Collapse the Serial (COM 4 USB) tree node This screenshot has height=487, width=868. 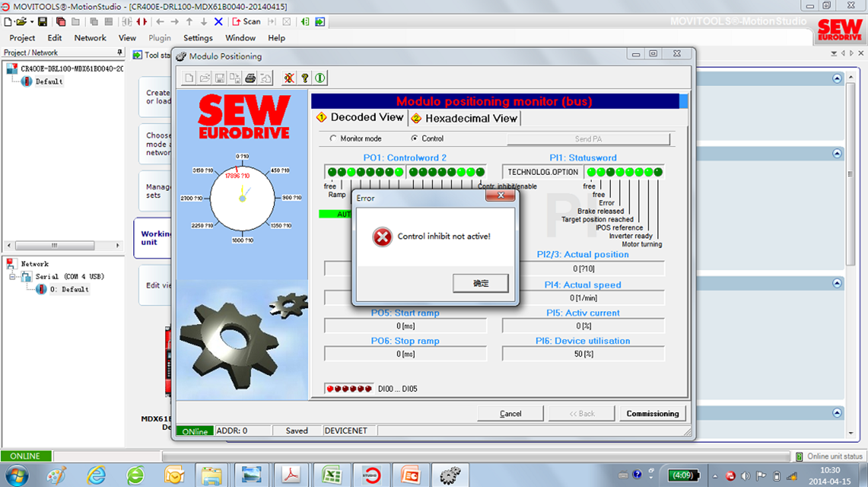pos(13,276)
